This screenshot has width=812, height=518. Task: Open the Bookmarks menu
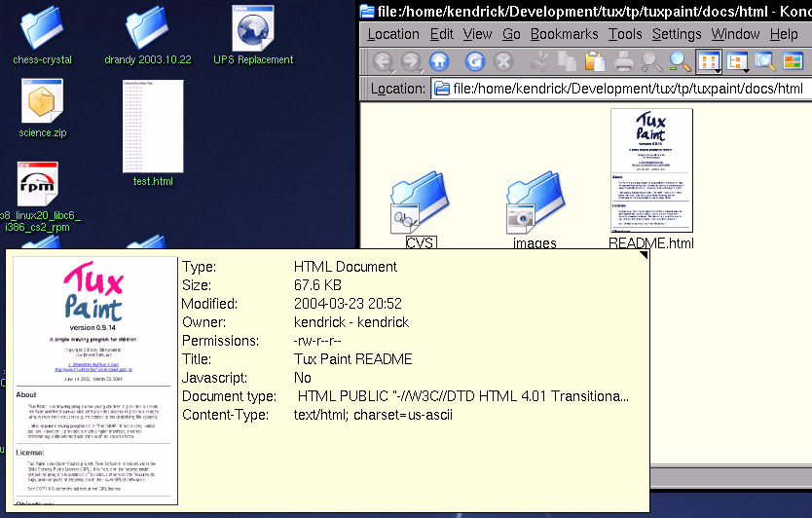pyautogui.click(x=564, y=34)
